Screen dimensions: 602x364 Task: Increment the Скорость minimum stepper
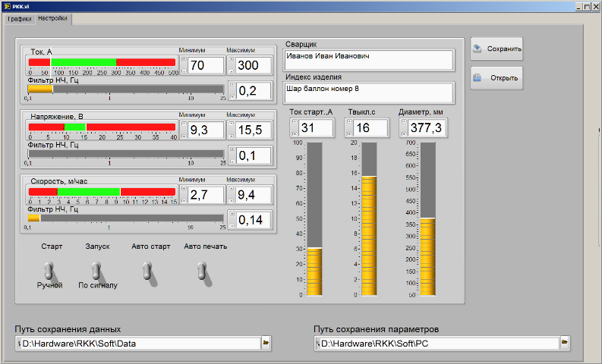[x=184, y=189]
